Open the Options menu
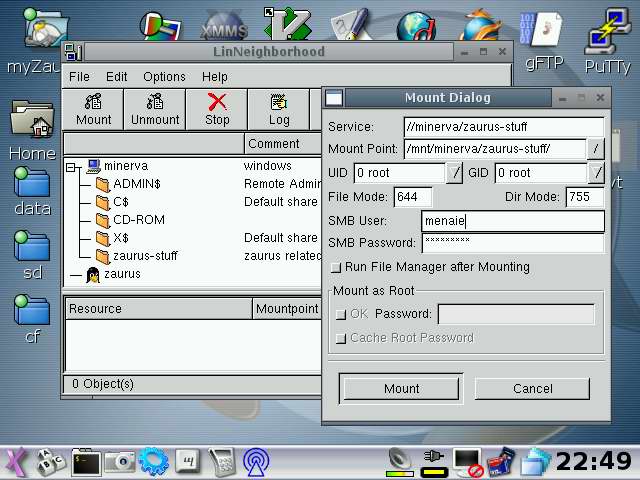This screenshot has width=640, height=480. tap(164, 77)
